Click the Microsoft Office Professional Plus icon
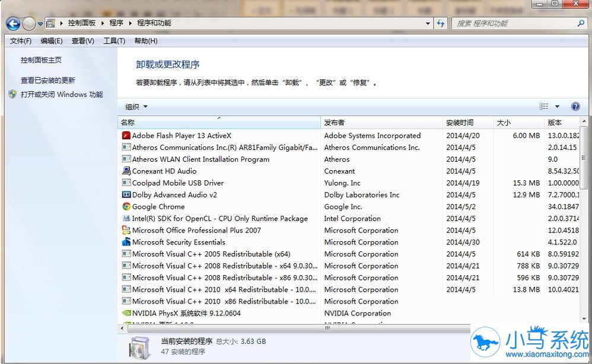 126,230
